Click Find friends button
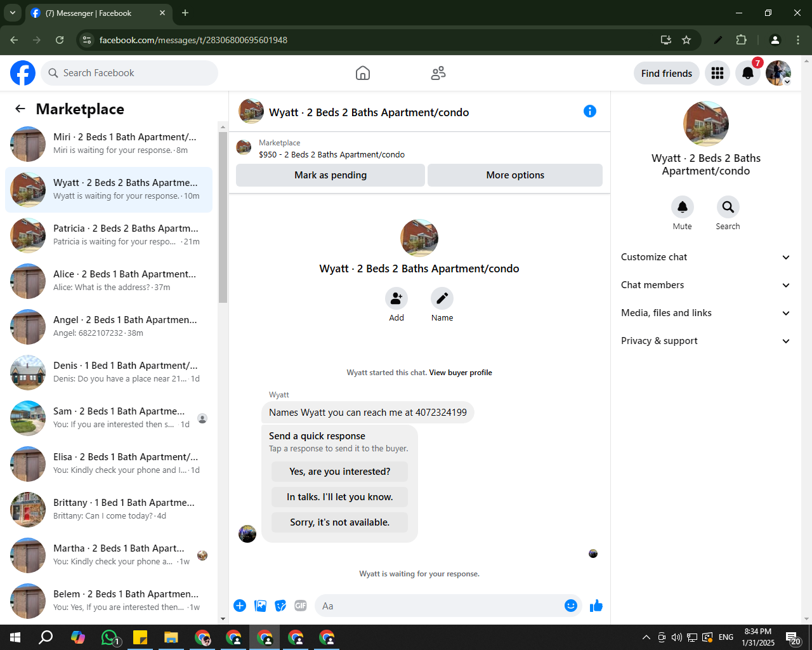This screenshot has width=812, height=650. point(667,73)
